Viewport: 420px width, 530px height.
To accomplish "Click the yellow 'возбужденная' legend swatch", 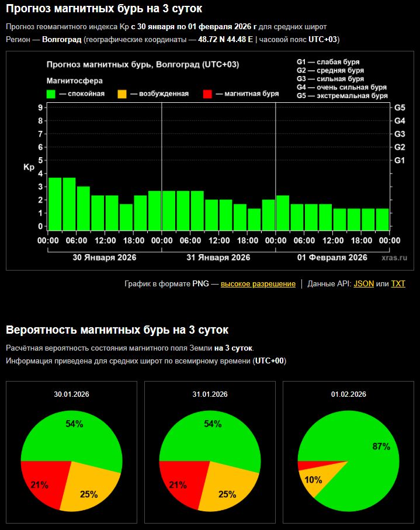I will click(x=122, y=93).
